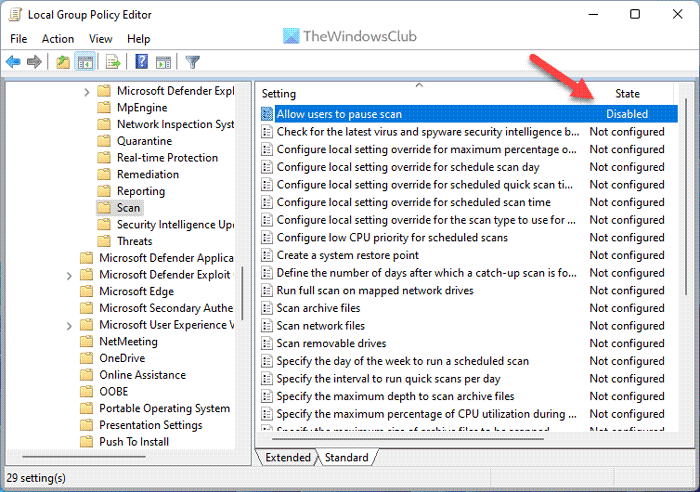The height and width of the screenshot is (492, 700).
Task: Select the Scan folder in the tree
Action: 128,208
